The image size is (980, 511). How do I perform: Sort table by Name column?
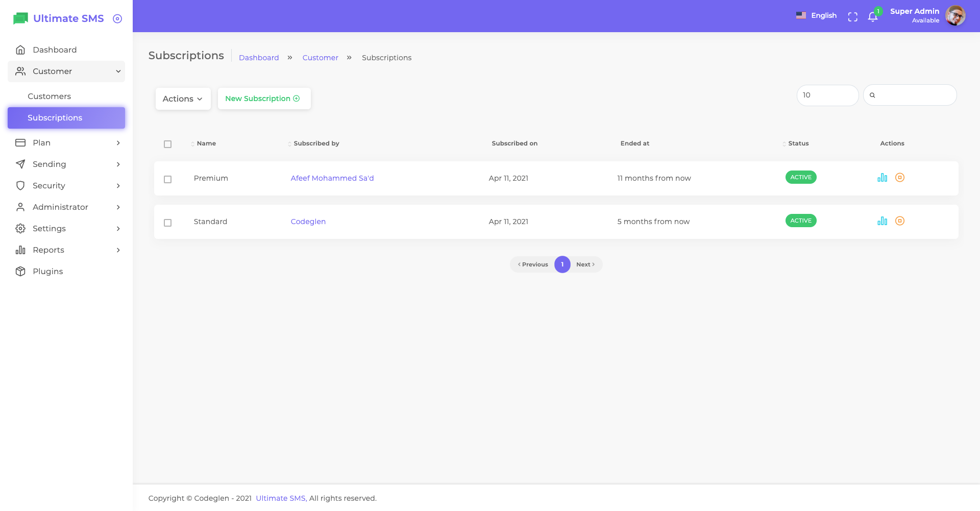(x=204, y=143)
